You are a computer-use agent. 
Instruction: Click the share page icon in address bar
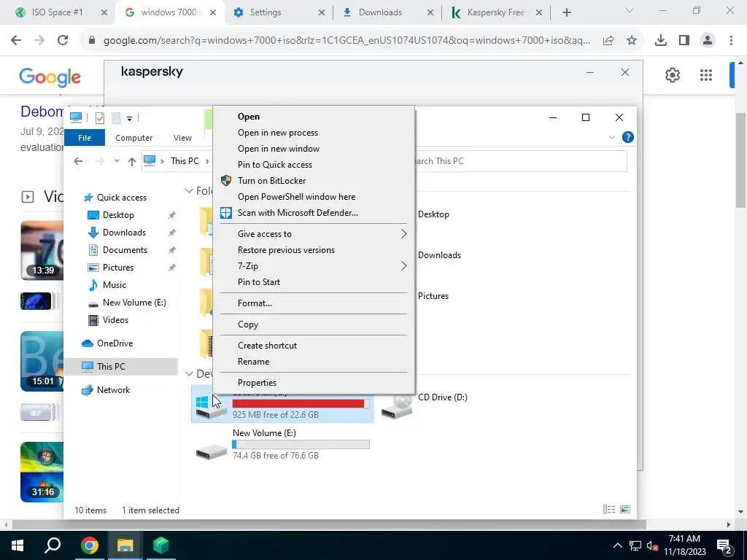click(x=608, y=41)
